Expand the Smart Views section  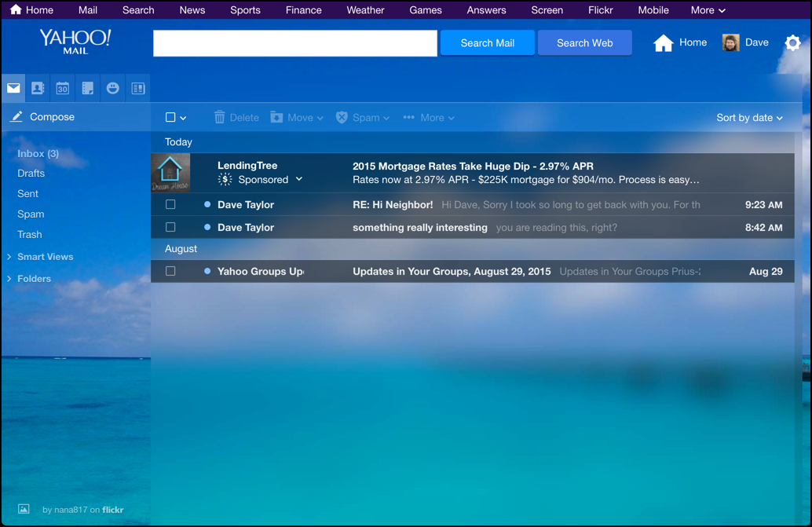[45, 257]
